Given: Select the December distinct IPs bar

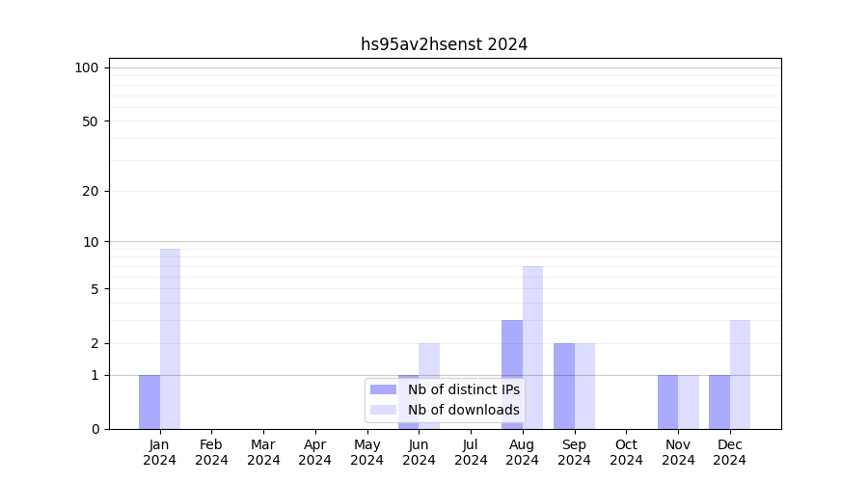Looking at the screenshot, I should (x=719, y=402).
